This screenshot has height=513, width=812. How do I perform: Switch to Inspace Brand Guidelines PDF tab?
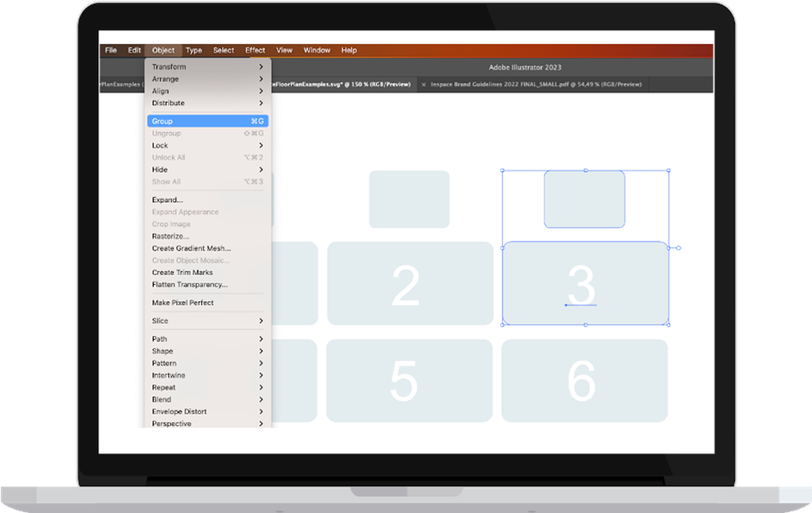click(536, 85)
